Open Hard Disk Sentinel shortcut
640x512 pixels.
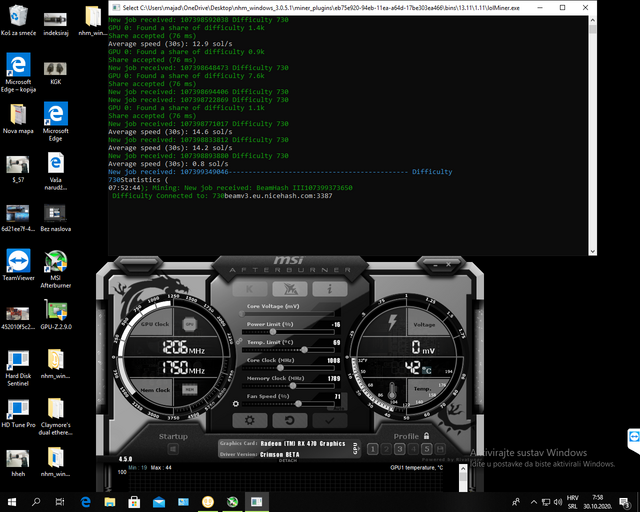click(x=18, y=367)
